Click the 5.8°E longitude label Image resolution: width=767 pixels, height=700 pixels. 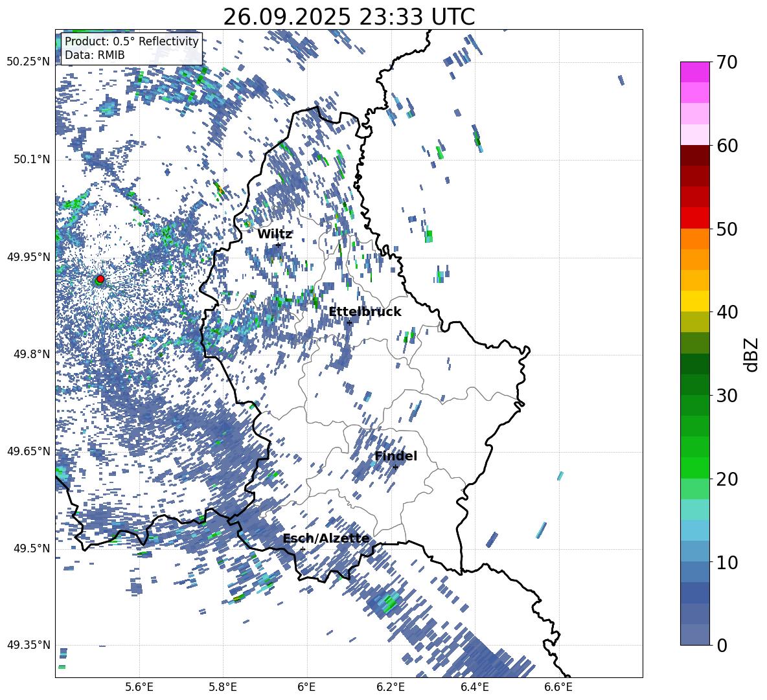coord(223,687)
